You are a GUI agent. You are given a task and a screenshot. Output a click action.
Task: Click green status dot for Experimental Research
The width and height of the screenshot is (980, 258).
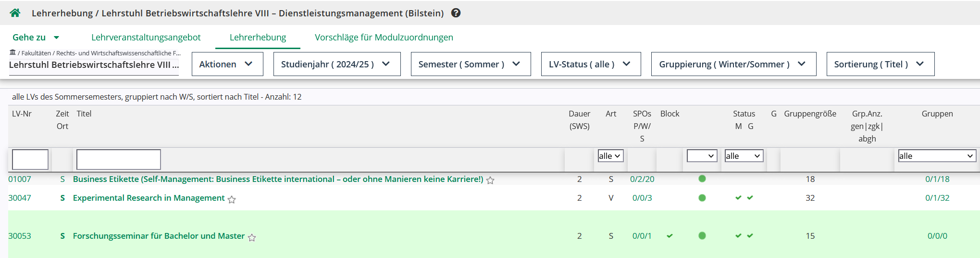[702, 198]
